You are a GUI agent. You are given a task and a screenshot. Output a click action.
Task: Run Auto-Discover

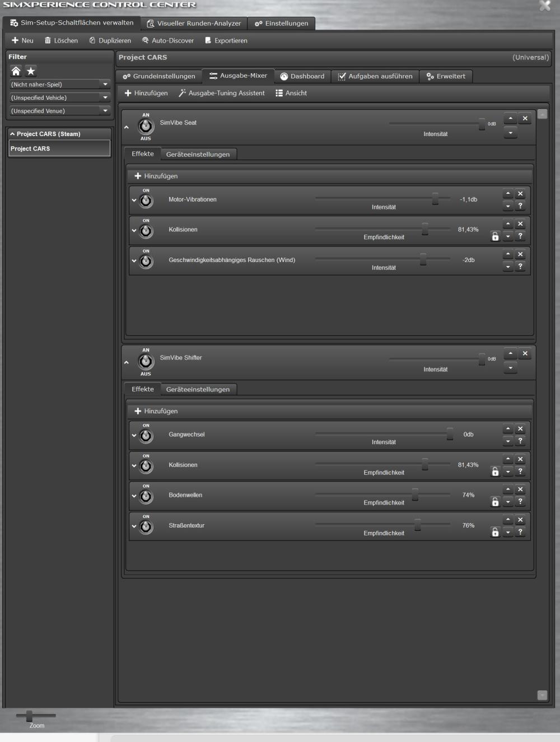(167, 40)
